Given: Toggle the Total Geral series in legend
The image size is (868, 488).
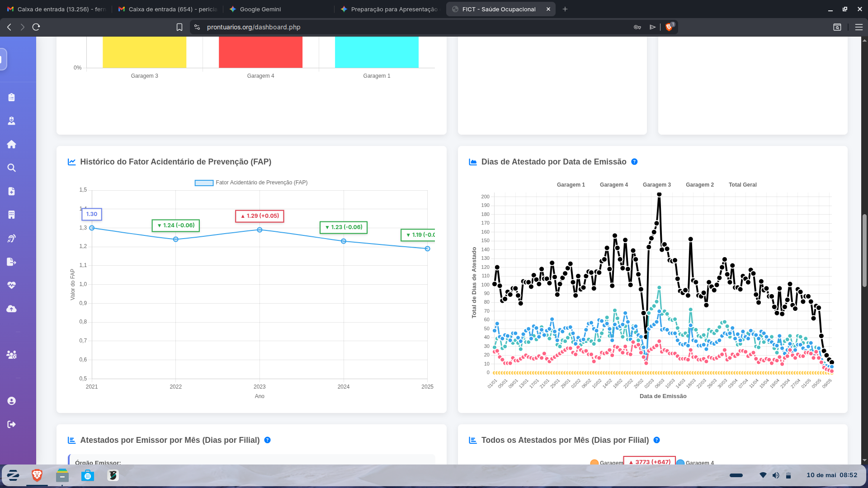Looking at the screenshot, I should [743, 185].
